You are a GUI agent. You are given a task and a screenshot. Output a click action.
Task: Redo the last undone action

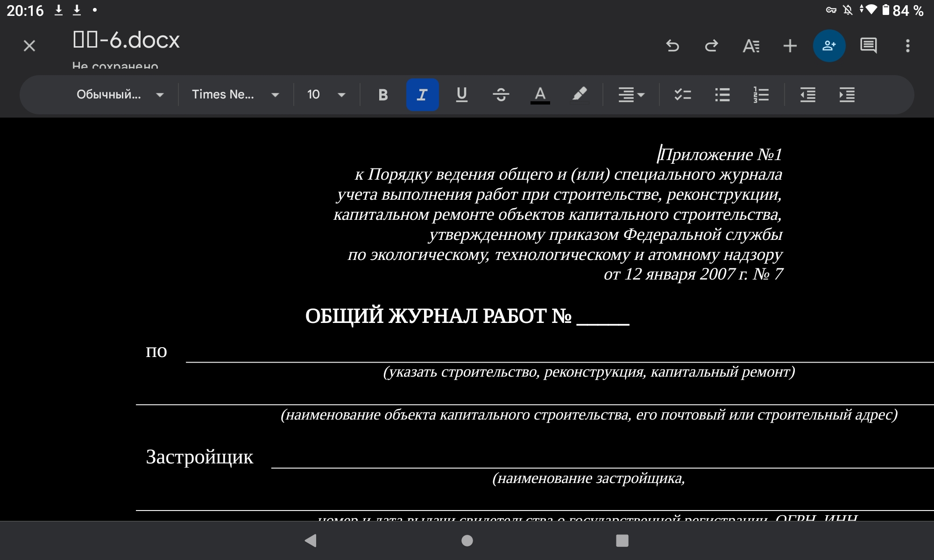point(711,46)
